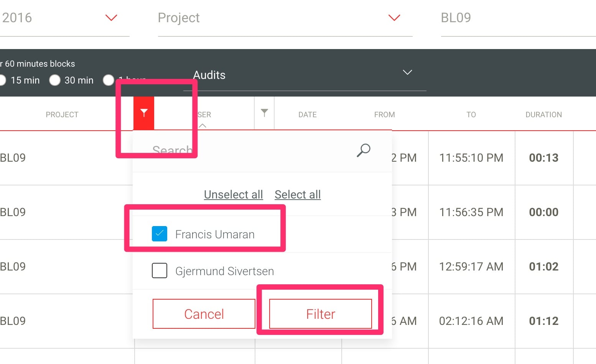Check the Gjermund Sivertsen checkbox
Viewport: 596px width, 364px height.
[x=160, y=271]
